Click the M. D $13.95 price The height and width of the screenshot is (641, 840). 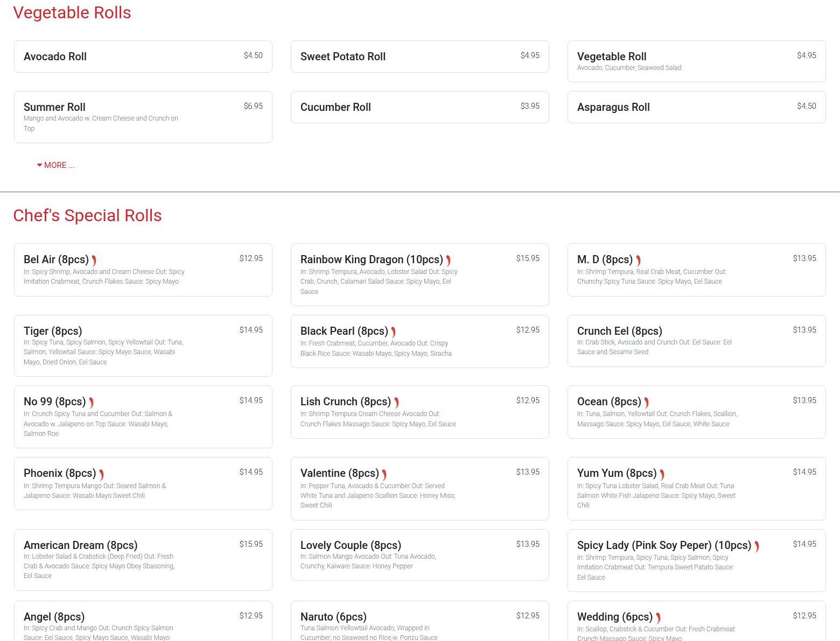pyautogui.click(x=804, y=258)
